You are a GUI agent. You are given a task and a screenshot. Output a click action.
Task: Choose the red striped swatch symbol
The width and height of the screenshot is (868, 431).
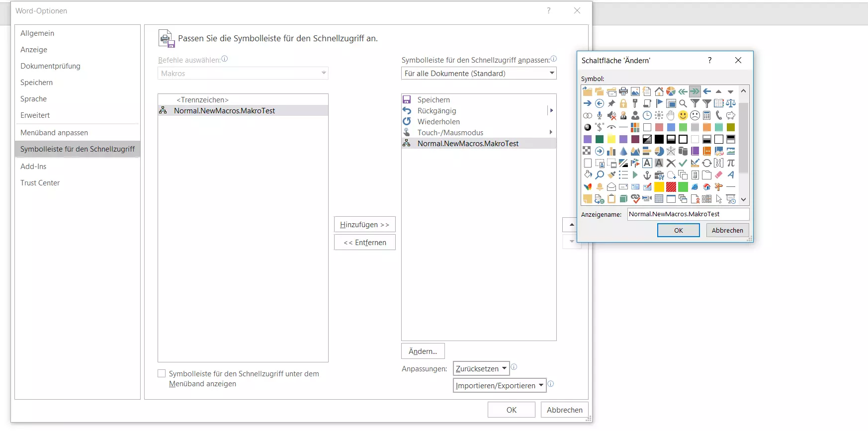[671, 187]
